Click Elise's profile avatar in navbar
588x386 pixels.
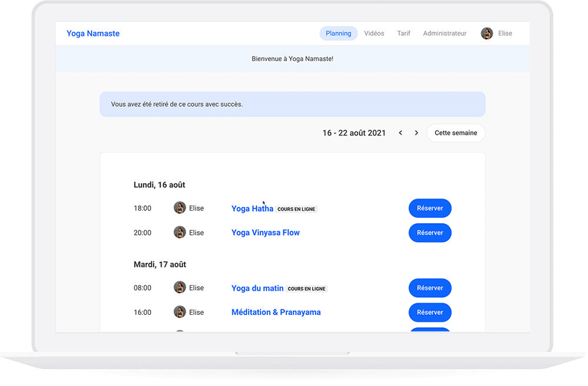[x=486, y=33]
